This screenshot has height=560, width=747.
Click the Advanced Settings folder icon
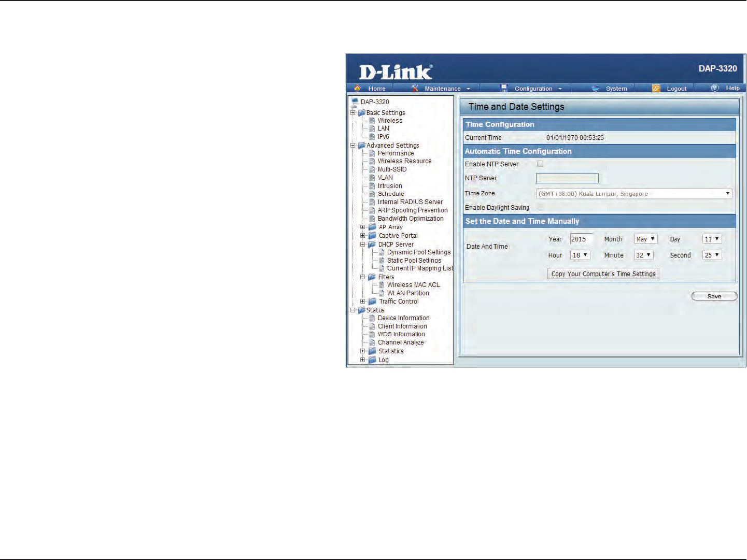pyautogui.click(x=362, y=145)
